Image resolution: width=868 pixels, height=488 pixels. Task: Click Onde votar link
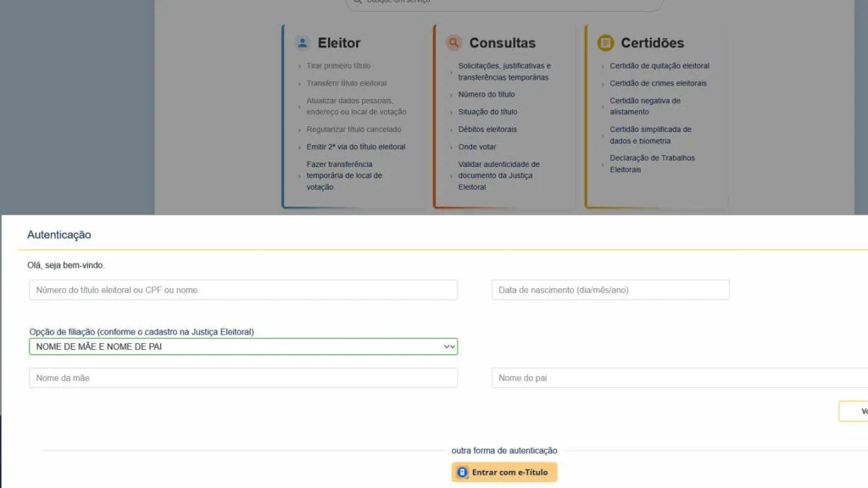coord(476,147)
